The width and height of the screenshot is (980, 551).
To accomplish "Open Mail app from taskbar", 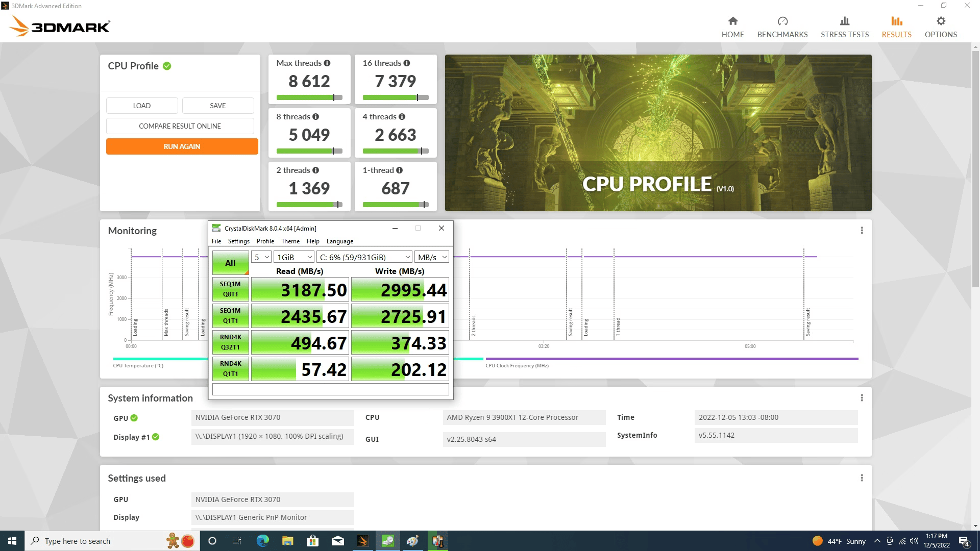I will [337, 541].
